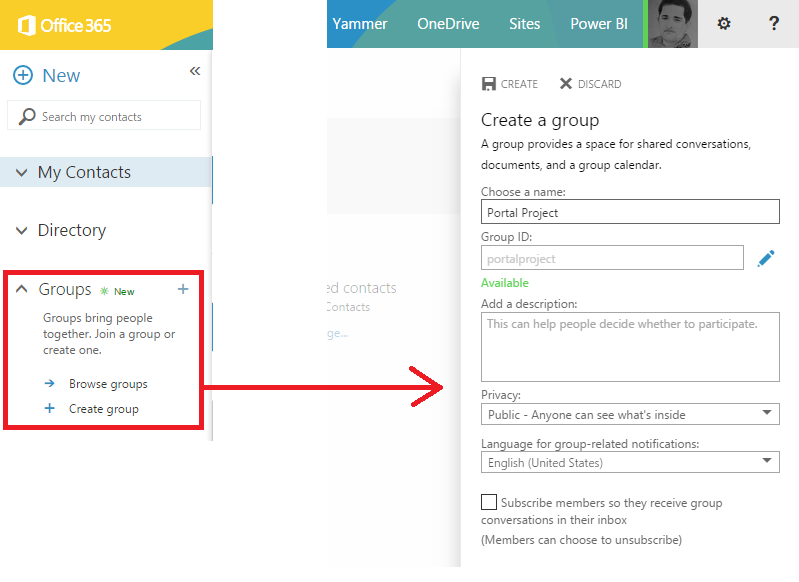799x582 pixels.
Task: Click the search magnifier icon in contacts
Action: (26, 116)
